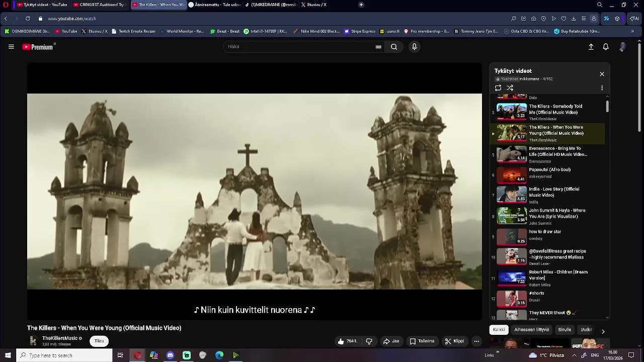Share the video with Jaa button
The height and width of the screenshot is (362, 644).
391,341
